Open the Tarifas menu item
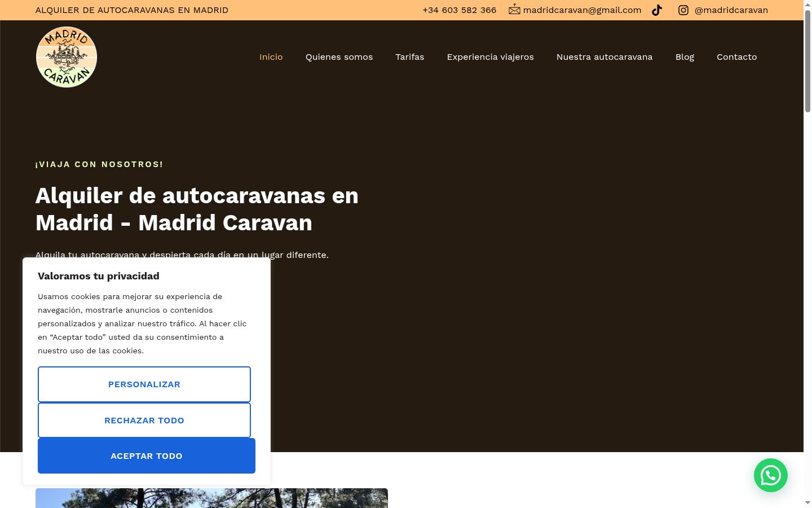This screenshot has width=812, height=508. pos(410,57)
